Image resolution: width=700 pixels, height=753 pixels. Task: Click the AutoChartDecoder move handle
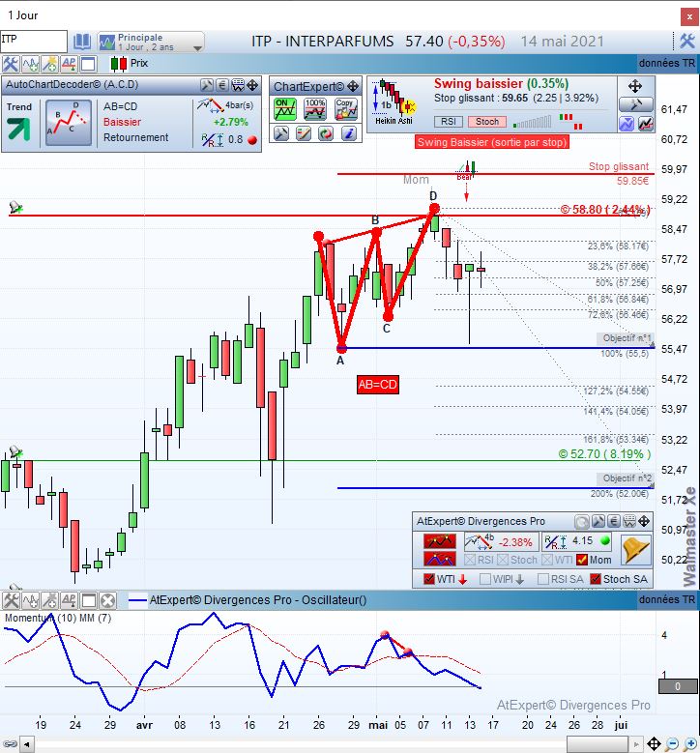tap(252, 85)
